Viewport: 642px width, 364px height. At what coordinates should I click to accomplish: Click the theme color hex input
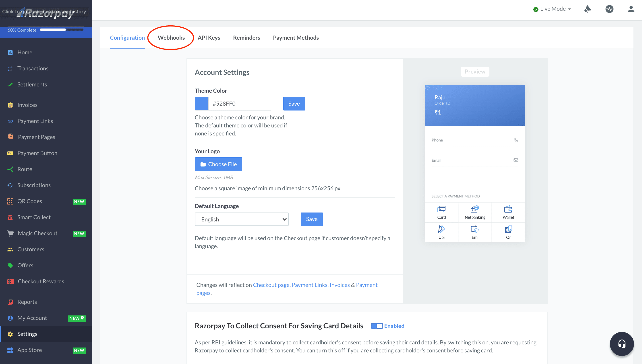tap(240, 104)
